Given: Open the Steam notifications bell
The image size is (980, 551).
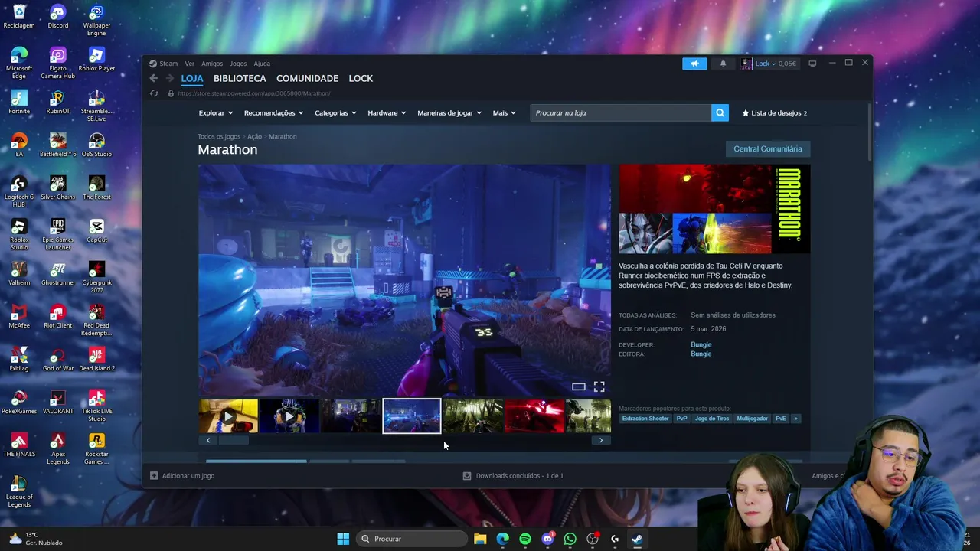Looking at the screenshot, I should [x=723, y=64].
